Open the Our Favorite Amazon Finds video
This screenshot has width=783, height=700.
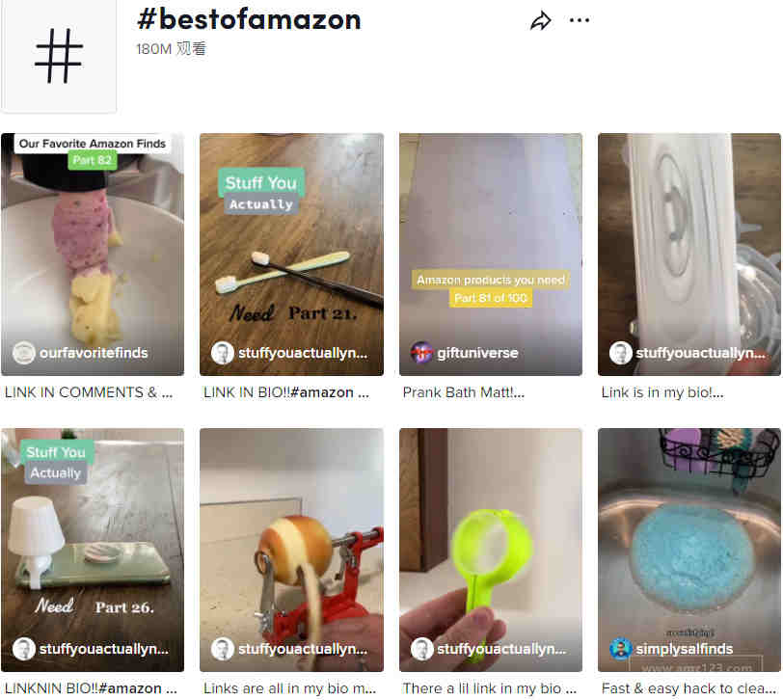pyautogui.click(x=93, y=255)
